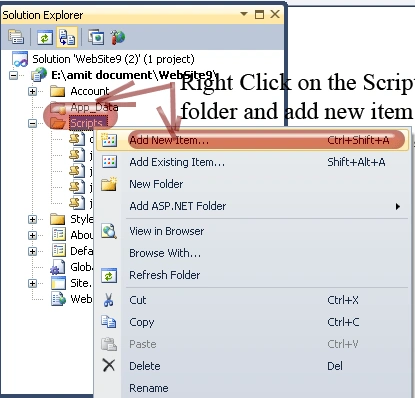Choose Delete from context menu
Image resolution: width=415 pixels, height=398 pixels.
pyautogui.click(x=252, y=366)
